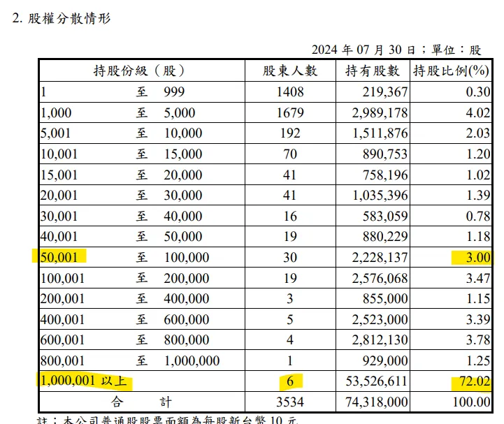Select shareholder count cell '70'
Image resolution: width=504 pixels, height=424 pixels.
coord(290,154)
